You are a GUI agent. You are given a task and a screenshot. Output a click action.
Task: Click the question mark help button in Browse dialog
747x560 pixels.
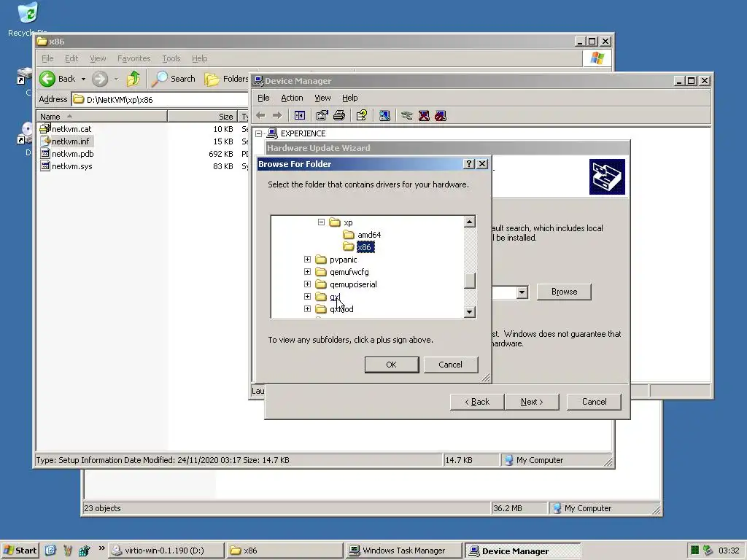(469, 164)
